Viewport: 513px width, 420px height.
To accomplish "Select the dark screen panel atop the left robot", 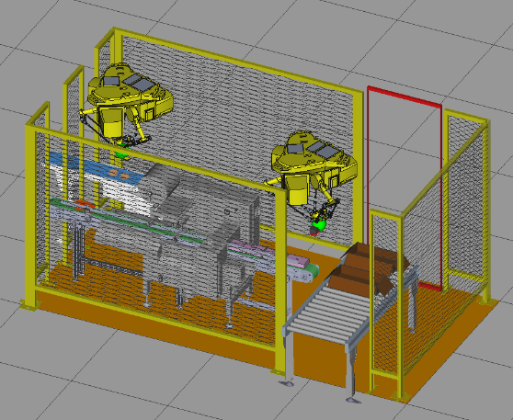I will pos(142,83).
